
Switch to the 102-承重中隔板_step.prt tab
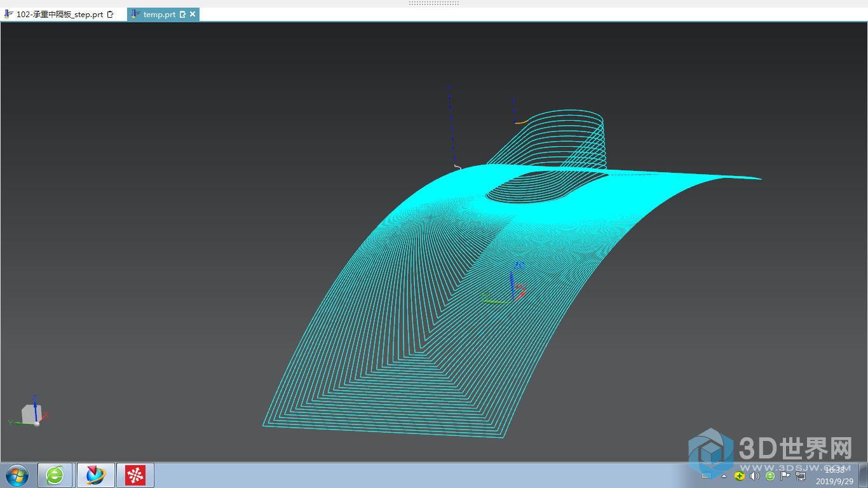[59, 14]
